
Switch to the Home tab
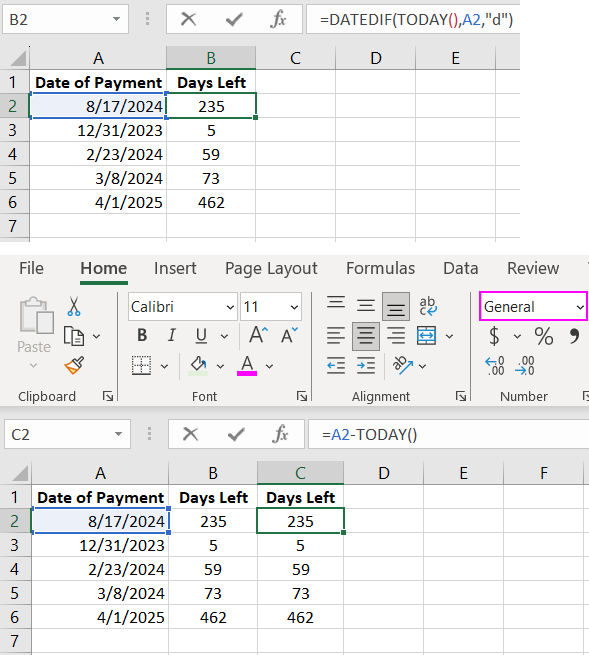coord(104,268)
